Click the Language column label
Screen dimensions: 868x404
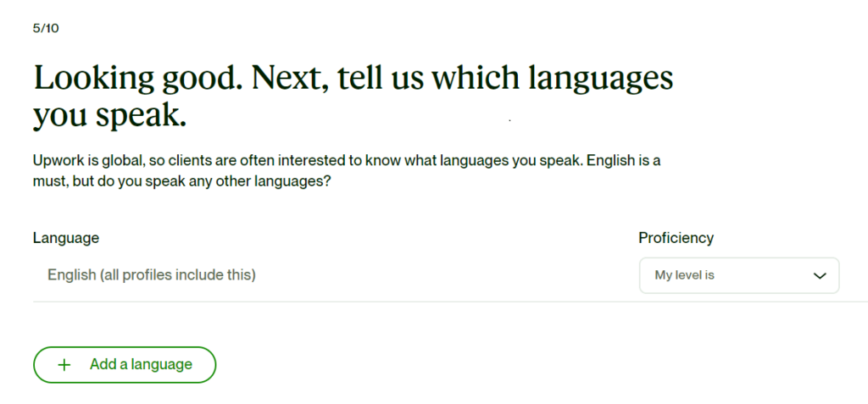pyautogui.click(x=66, y=238)
